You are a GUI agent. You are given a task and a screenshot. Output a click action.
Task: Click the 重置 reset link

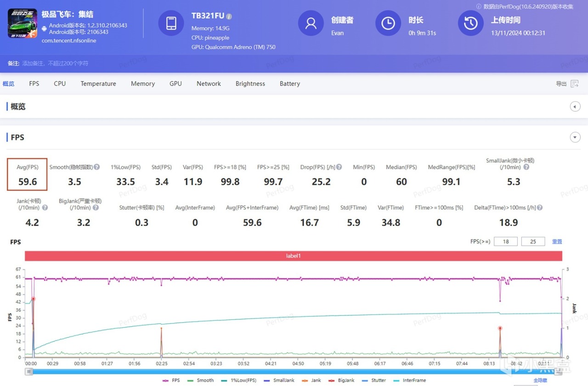[557, 241]
